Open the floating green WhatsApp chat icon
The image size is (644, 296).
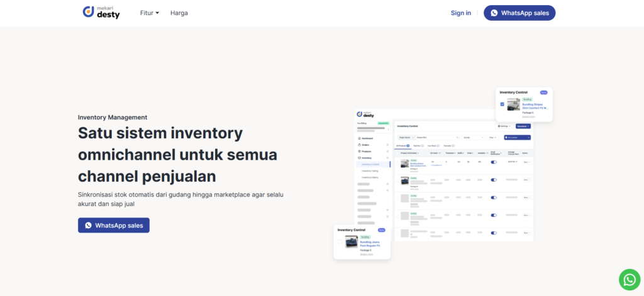[x=629, y=280]
